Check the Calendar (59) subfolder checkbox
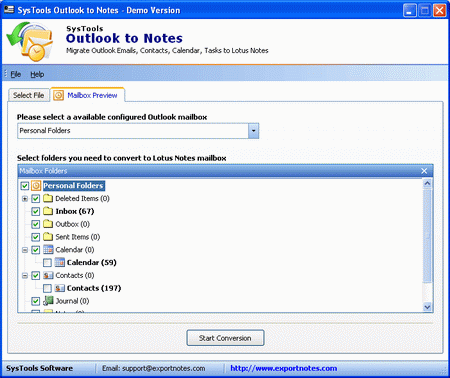 [x=47, y=263]
